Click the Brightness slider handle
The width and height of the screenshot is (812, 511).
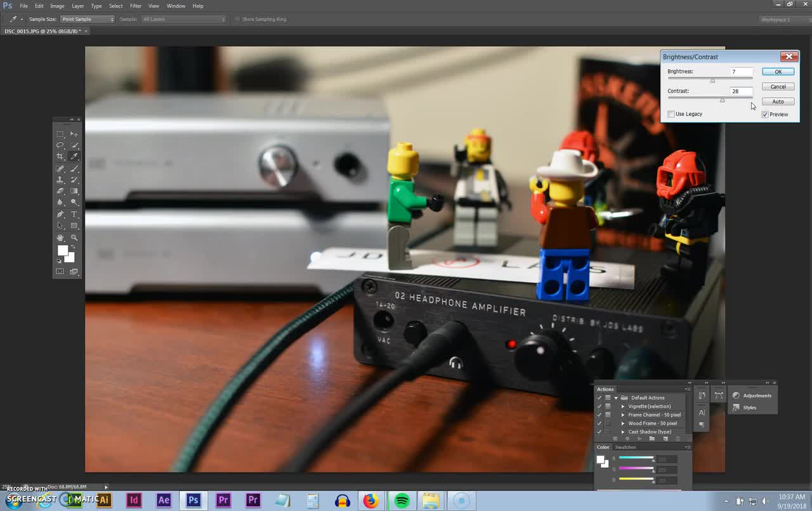click(712, 81)
